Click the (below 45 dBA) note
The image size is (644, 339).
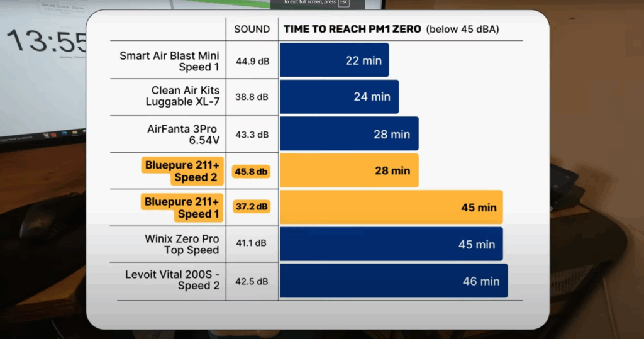coord(462,29)
